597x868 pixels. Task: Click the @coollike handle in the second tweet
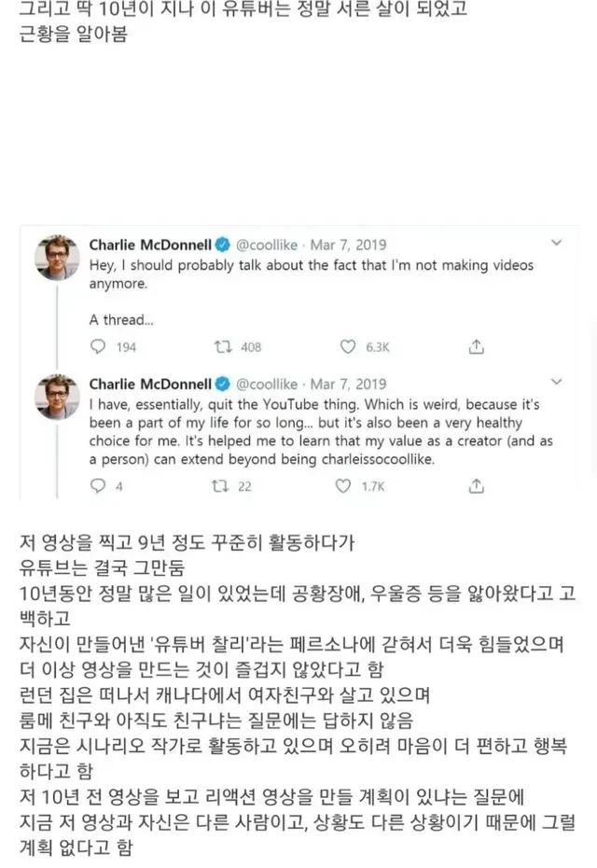(x=267, y=384)
